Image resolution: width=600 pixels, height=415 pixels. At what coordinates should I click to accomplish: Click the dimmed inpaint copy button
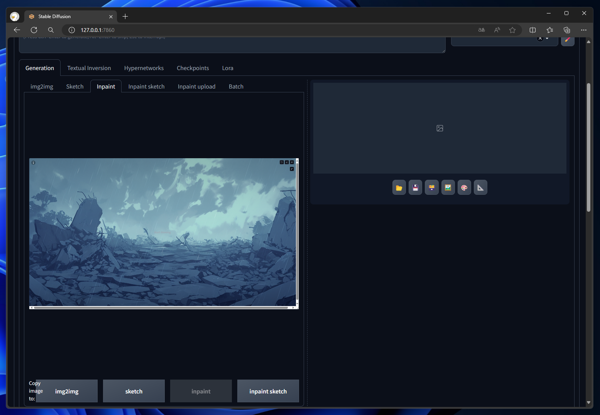click(201, 391)
